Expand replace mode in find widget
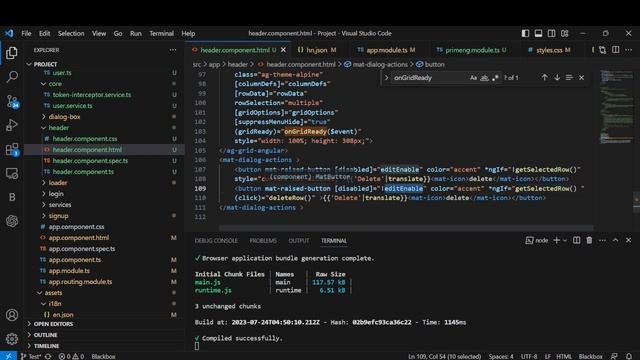Image resolution: width=640 pixels, height=360 pixels. tap(386, 78)
